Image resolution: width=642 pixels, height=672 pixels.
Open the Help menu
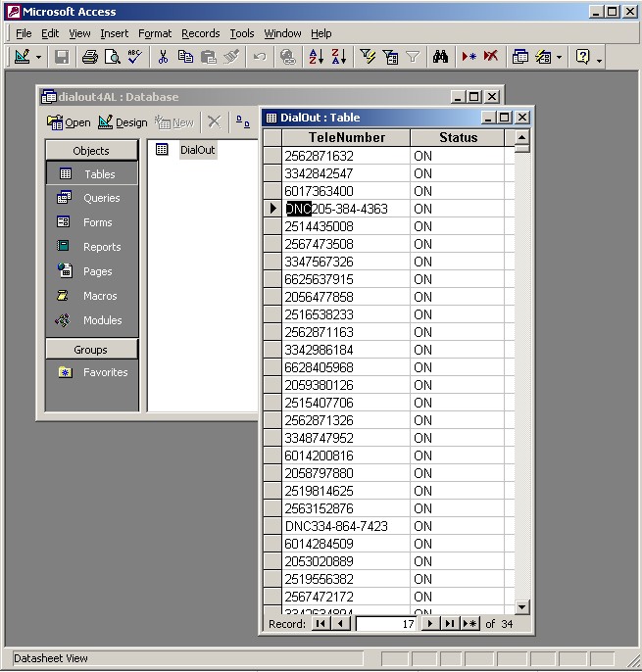[321, 33]
